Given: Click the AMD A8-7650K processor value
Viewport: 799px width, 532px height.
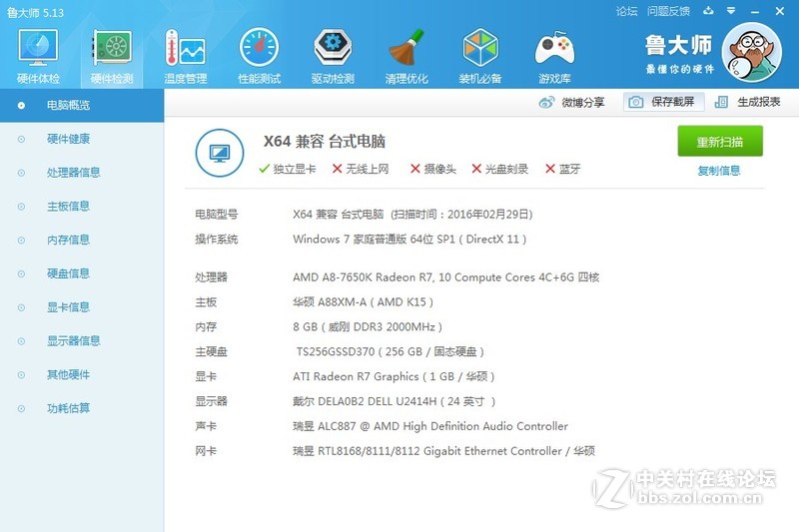Looking at the screenshot, I should [445, 277].
